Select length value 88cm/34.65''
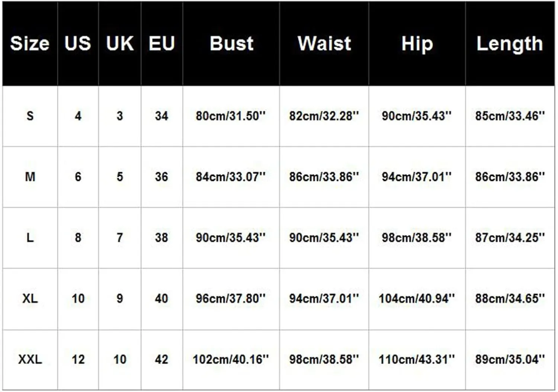558x392 pixels. click(x=510, y=299)
